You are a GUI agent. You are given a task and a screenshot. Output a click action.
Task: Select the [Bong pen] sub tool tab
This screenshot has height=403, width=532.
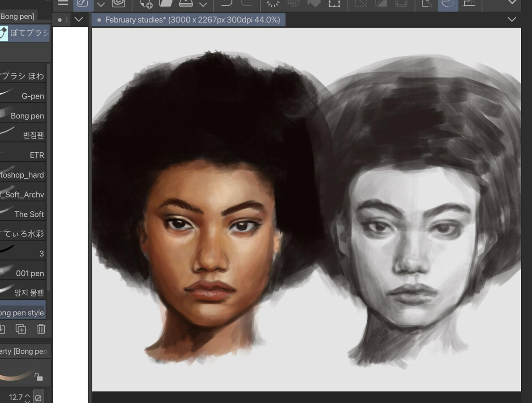[18, 17]
